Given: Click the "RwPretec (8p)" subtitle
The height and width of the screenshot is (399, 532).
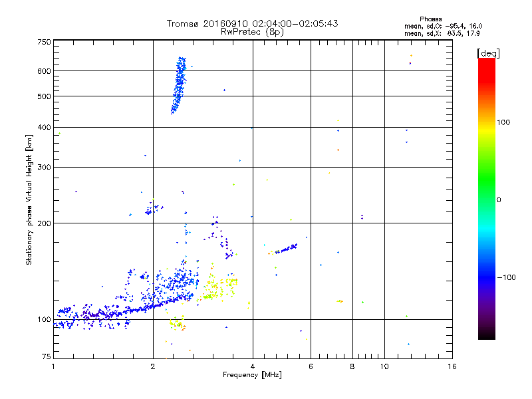Looking at the screenshot, I should (x=252, y=32).
